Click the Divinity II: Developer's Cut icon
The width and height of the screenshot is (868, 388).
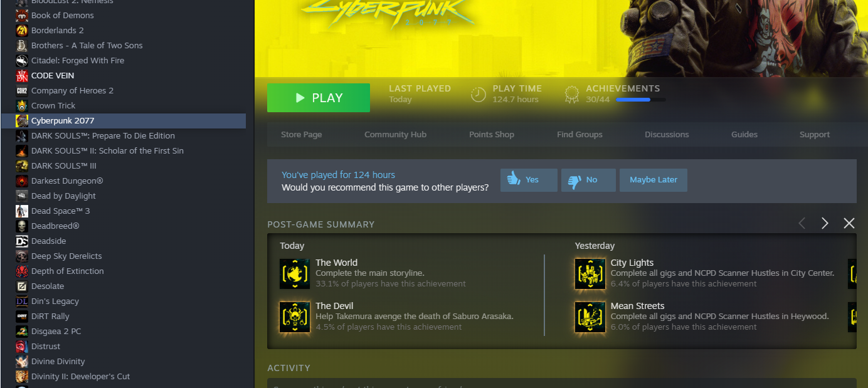tap(22, 376)
